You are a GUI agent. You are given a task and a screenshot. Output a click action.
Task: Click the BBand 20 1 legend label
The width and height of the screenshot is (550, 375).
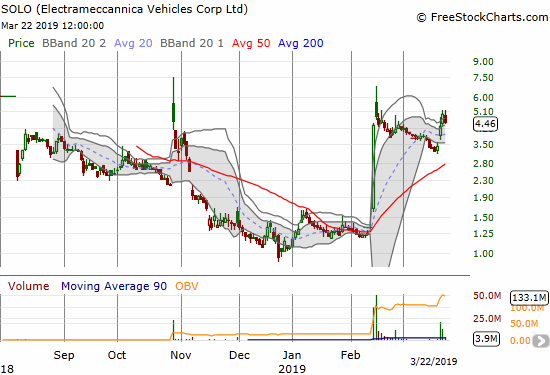(x=192, y=43)
